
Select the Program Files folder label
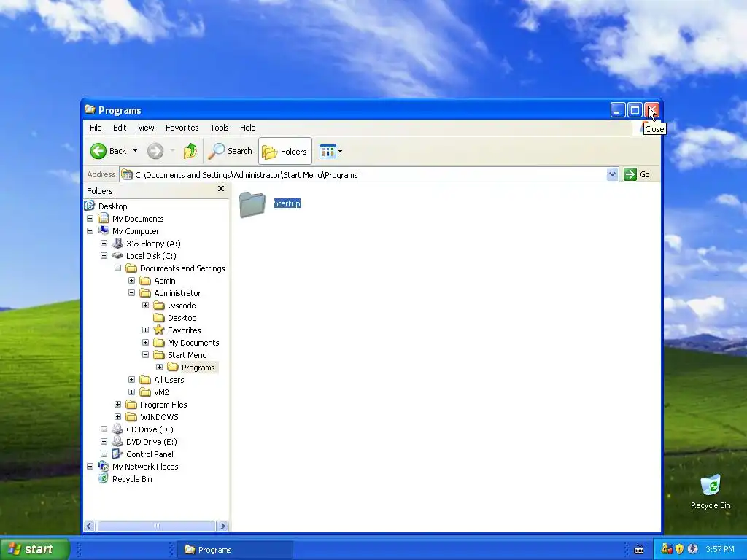[x=163, y=404]
